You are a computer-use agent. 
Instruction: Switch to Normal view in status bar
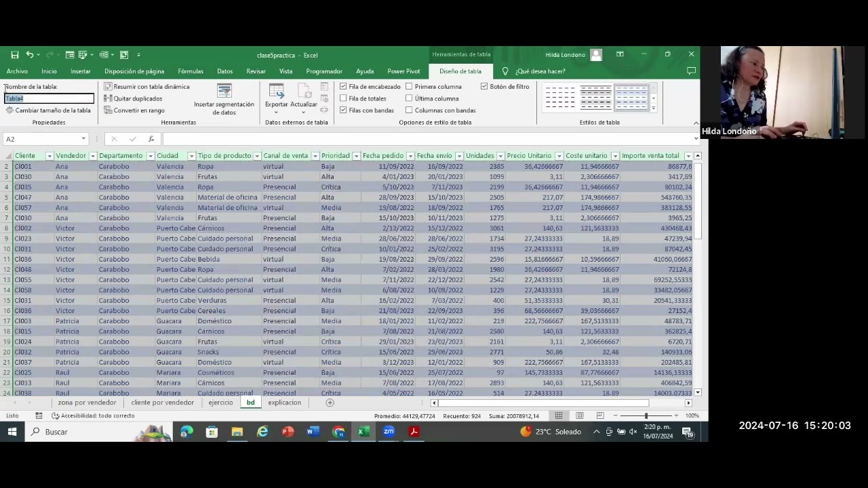559,415
